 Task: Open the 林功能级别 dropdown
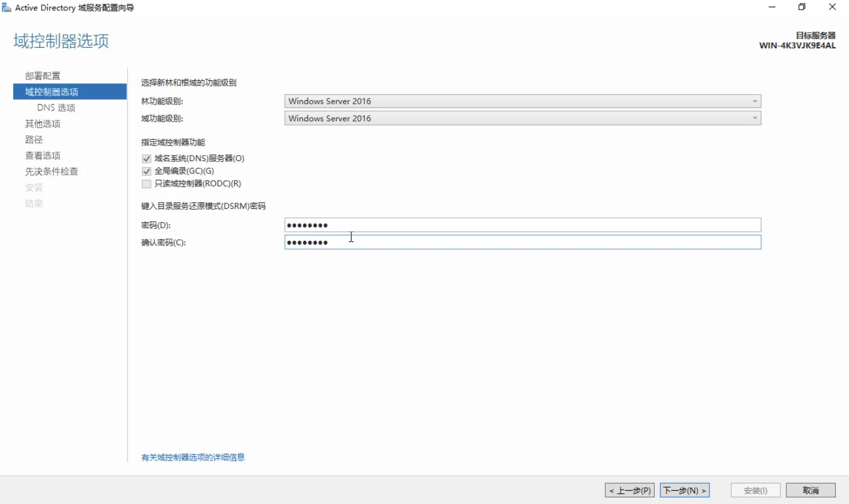coord(522,101)
